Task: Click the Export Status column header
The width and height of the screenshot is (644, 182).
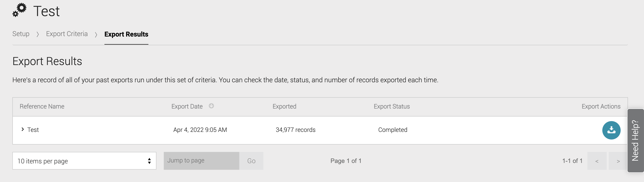Action: coord(391,107)
